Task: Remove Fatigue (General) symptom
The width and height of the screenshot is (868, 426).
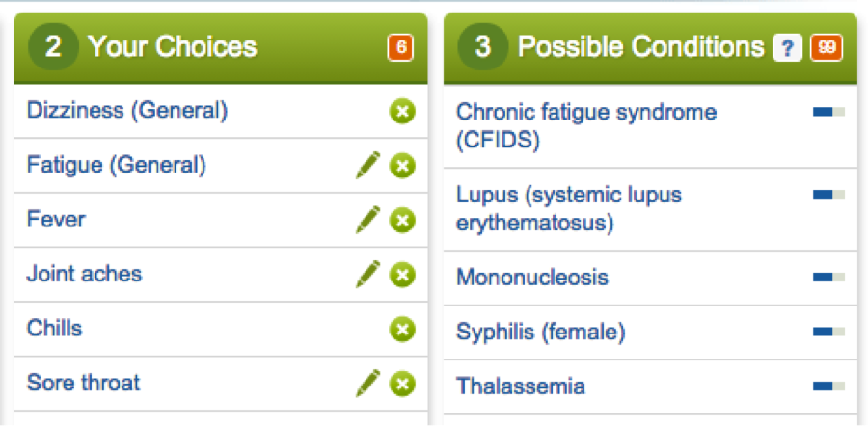Action: [x=402, y=167]
